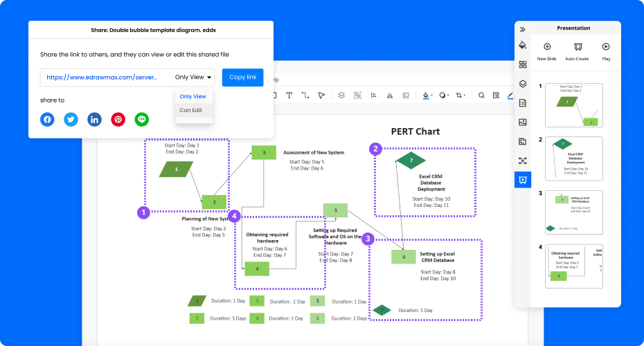Screen dimensions: 644x346
Task: Click the Copy link button
Action: [242, 78]
